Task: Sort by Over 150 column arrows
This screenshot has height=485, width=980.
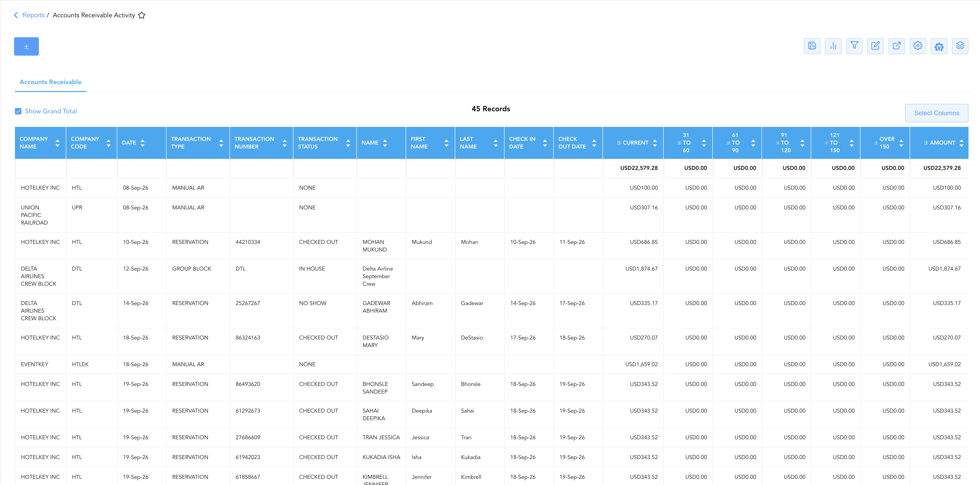Action: (901, 143)
